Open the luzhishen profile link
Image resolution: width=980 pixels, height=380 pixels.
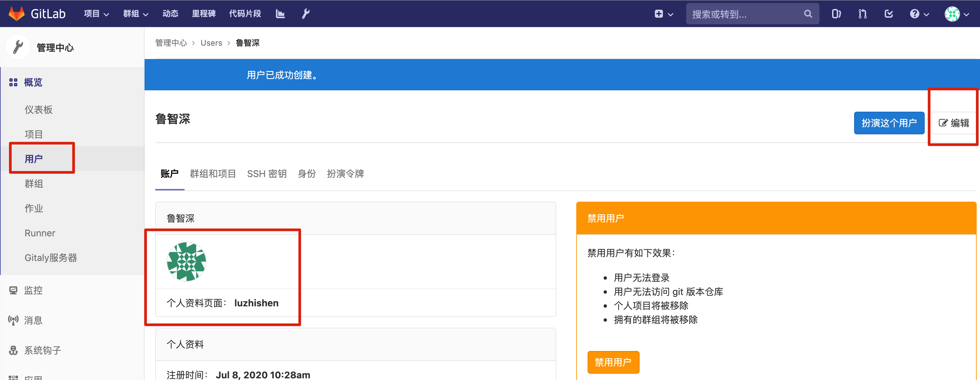pos(256,303)
